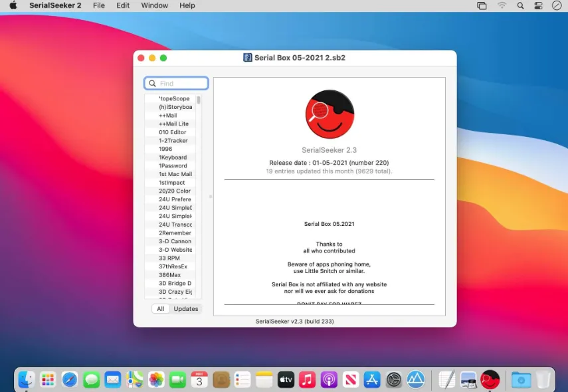
Task: Launch Safari from the Dock
Action: point(70,379)
